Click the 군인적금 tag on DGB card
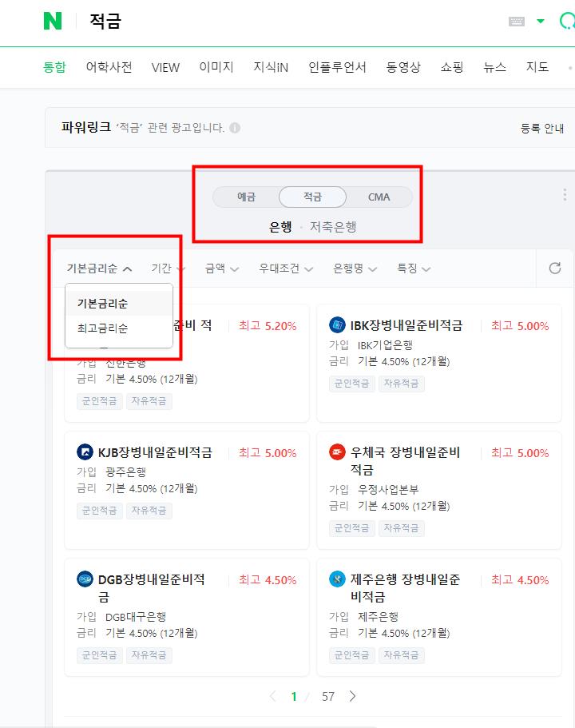 [x=99, y=655]
